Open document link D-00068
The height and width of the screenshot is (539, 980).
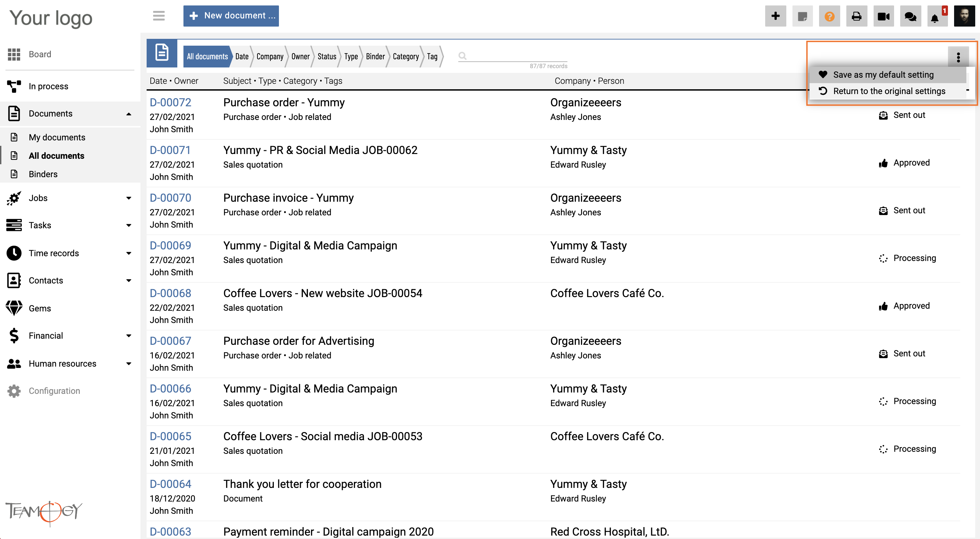coord(170,293)
